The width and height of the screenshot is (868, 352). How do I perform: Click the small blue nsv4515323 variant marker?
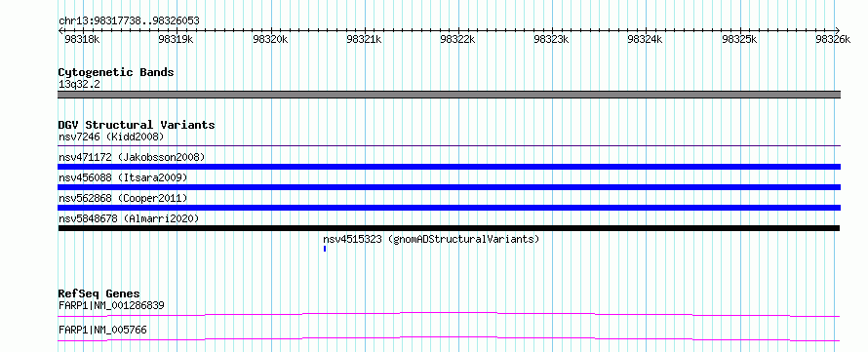(325, 249)
